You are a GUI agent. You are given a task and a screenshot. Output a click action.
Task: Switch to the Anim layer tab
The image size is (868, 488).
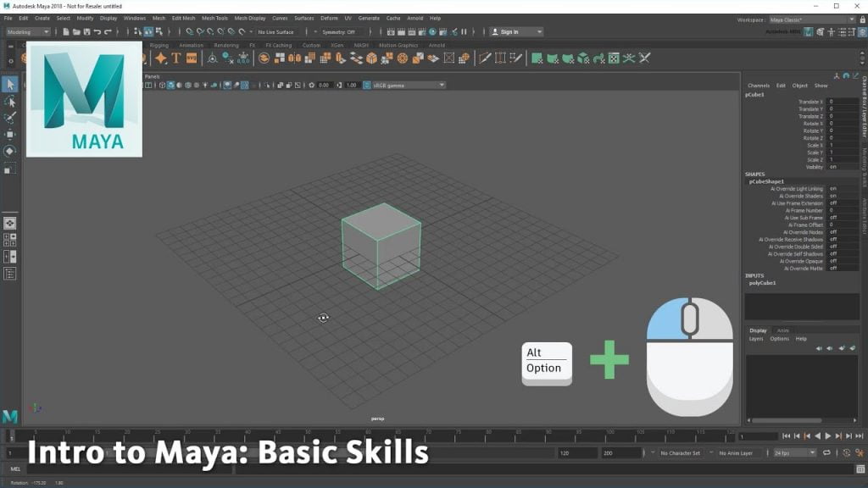782,330
